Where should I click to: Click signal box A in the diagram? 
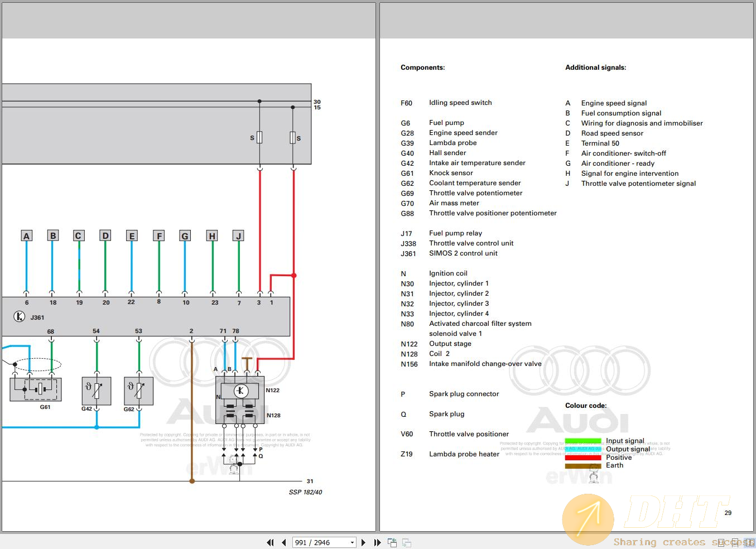26,236
